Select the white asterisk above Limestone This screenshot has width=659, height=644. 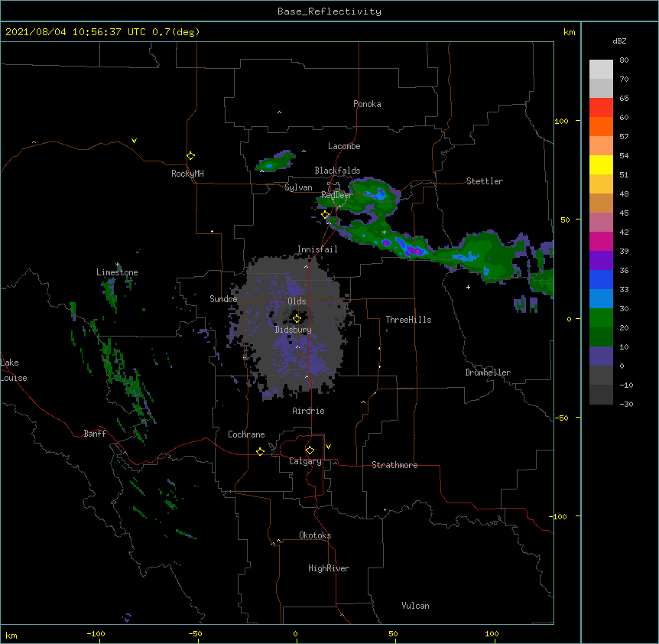click(x=118, y=265)
